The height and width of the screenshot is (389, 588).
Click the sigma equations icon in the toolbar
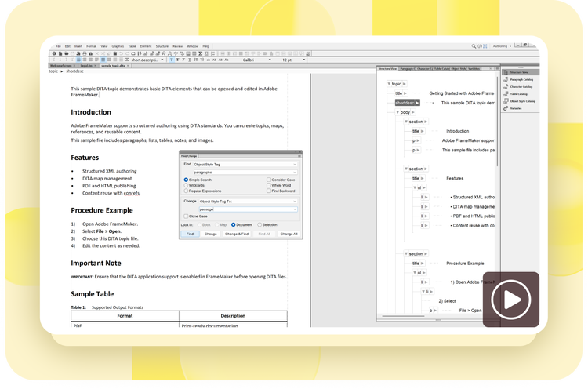point(200,53)
